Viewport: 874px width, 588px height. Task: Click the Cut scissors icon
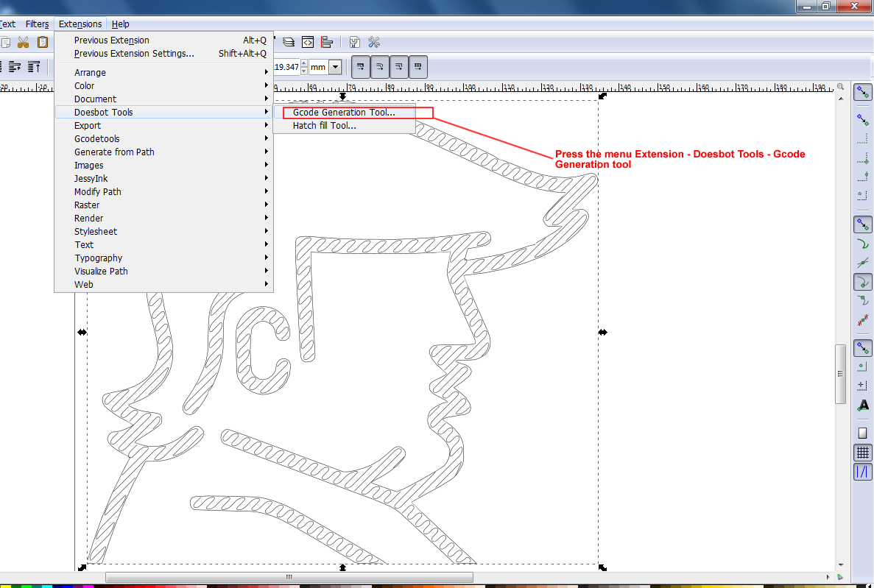coord(23,43)
